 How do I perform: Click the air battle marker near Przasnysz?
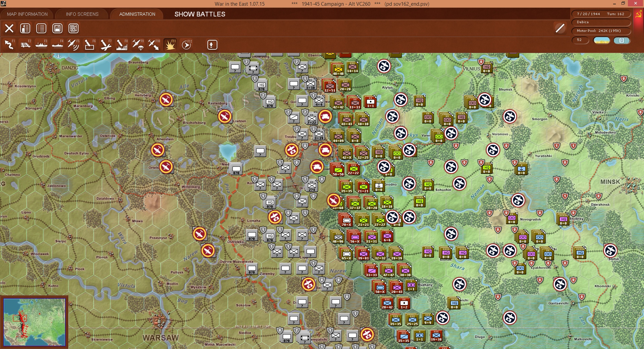[x=200, y=234]
